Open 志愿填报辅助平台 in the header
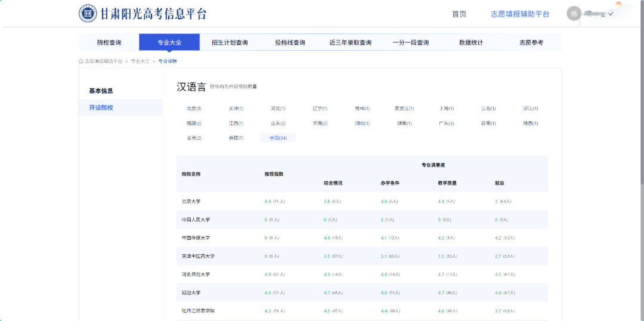Image resolution: width=644 pixels, height=321 pixels. tap(519, 14)
